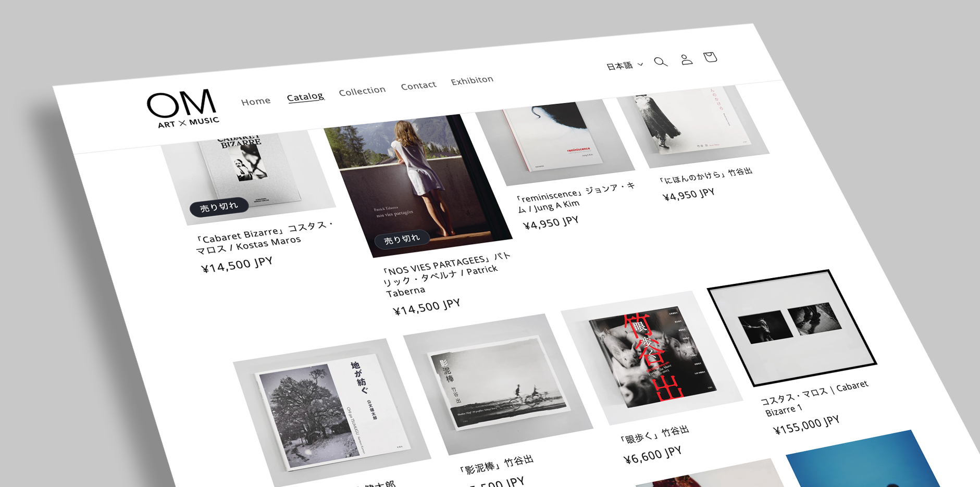Click 「reminiscence」 Jung A Kim title link

point(576,197)
